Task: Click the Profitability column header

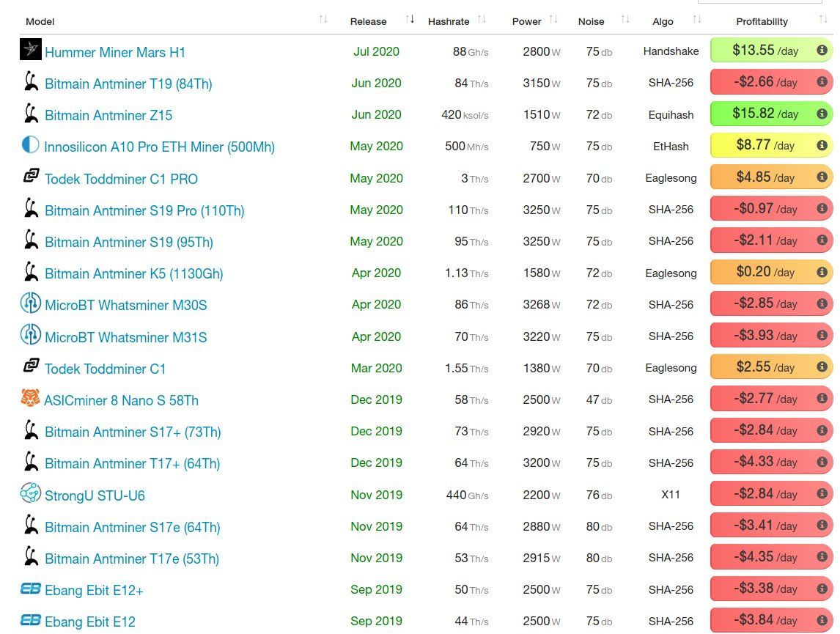Action: coord(762,21)
